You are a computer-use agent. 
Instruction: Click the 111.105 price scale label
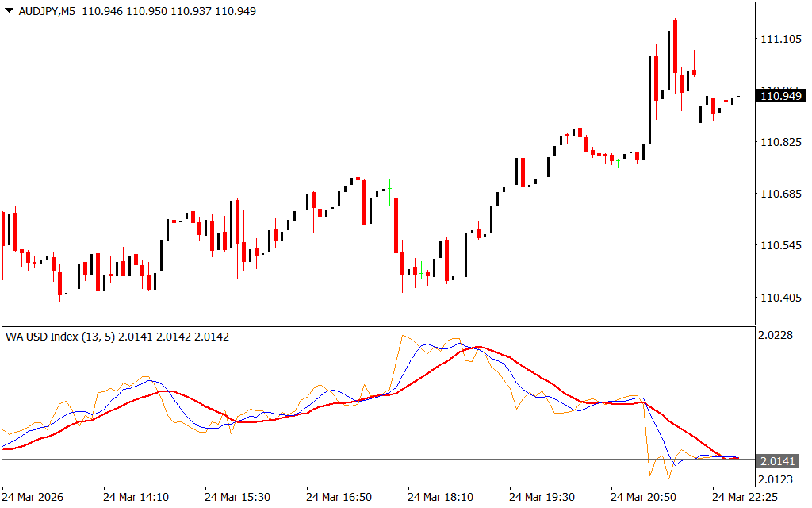[x=780, y=40]
